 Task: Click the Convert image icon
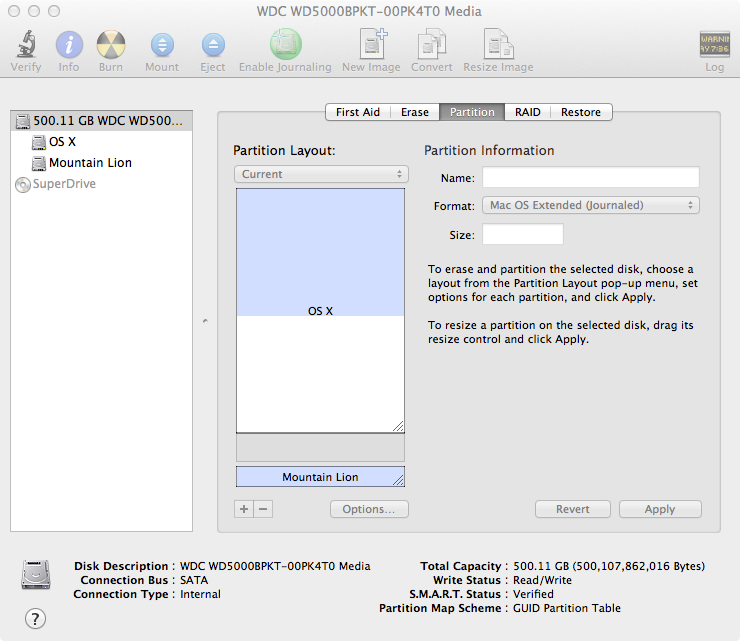click(431, 44)
